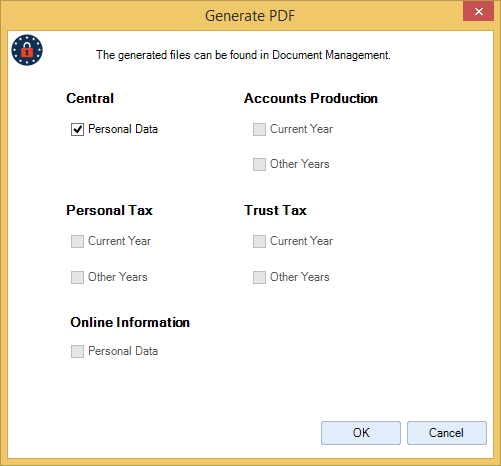Click the Document Management info text
This screenshot has height=466, width=501.
(243, 55)
